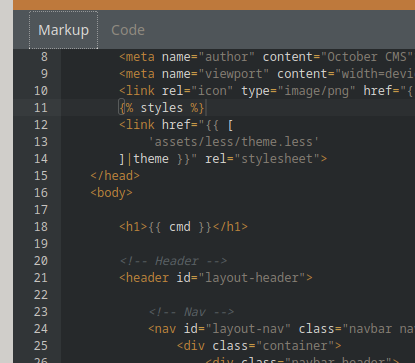Click the 'assets/less/theme.less' string
Image resolution: width=415 pixels, height=363 pixels.
coord(234,142)
